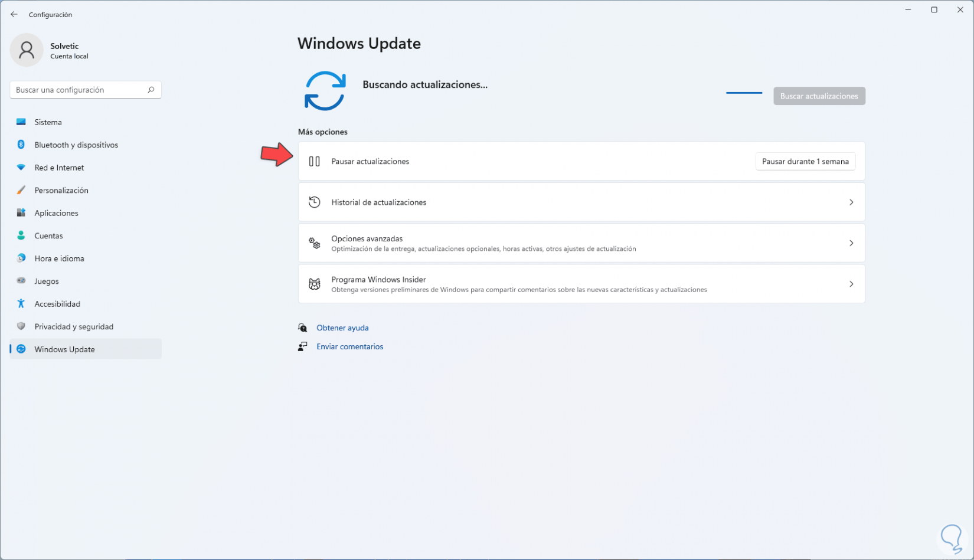This screenshot has width=974, height=560.
Task: Click the Windows Update sidebar icon
Action: [x=21, y=349]
